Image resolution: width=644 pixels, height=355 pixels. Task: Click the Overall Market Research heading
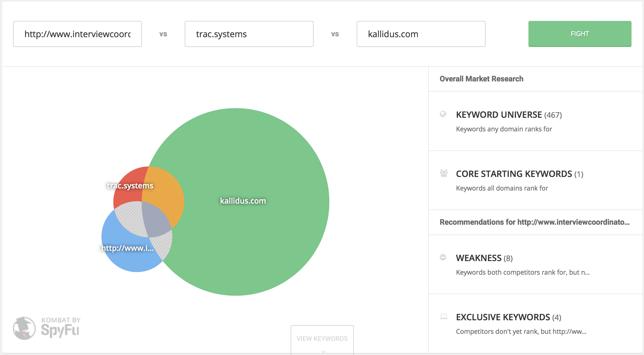tap(482, 79)
